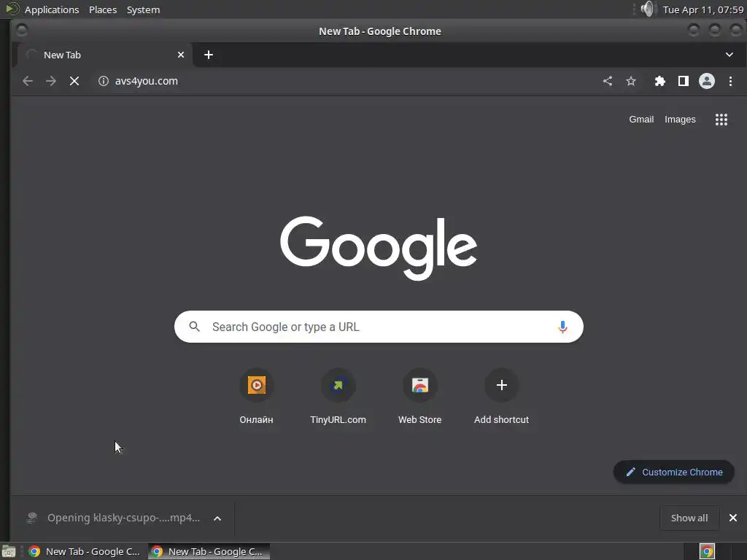Switch to second New Tab taskbar window
The width and height of the screenshot is (747, 560).
click(x=209, y=551)
